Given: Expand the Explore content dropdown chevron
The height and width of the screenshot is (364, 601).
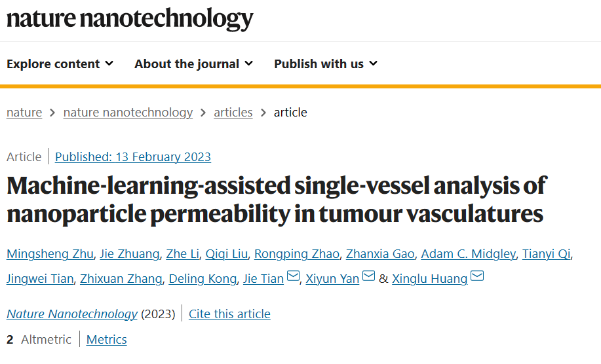Looking at the screenshot, I should 109,63.
